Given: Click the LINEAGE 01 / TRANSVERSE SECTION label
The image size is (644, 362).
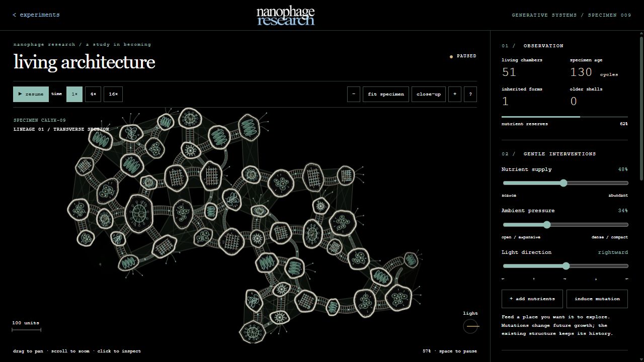Looking at the screenshot, I should coord(61,130).
